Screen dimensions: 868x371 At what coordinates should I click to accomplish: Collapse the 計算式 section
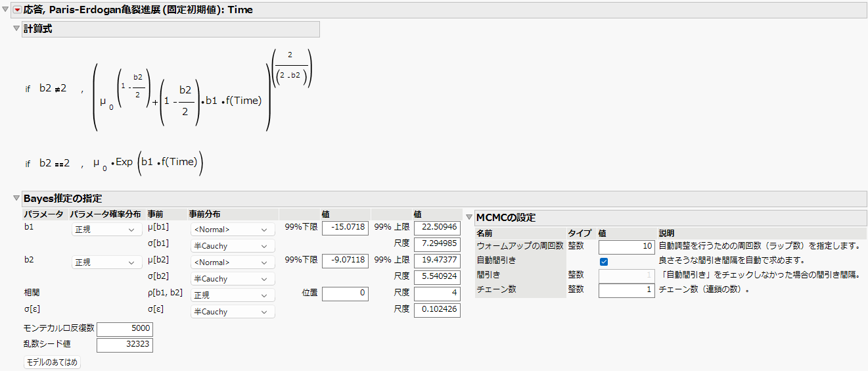pos(16,29)
